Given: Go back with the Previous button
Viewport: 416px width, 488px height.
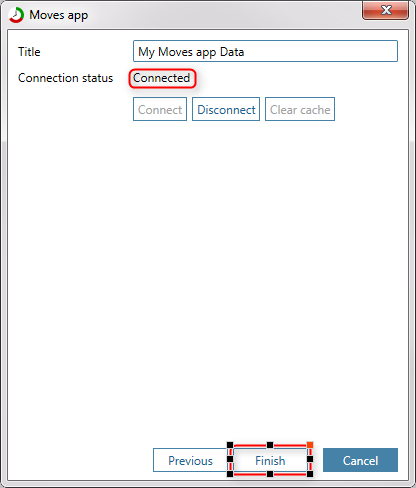Looking at the screenshot, I should [x=190, y=460].
